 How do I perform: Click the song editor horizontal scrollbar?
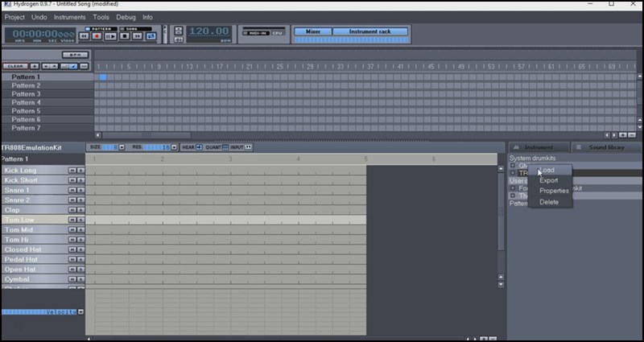[147, 135]
